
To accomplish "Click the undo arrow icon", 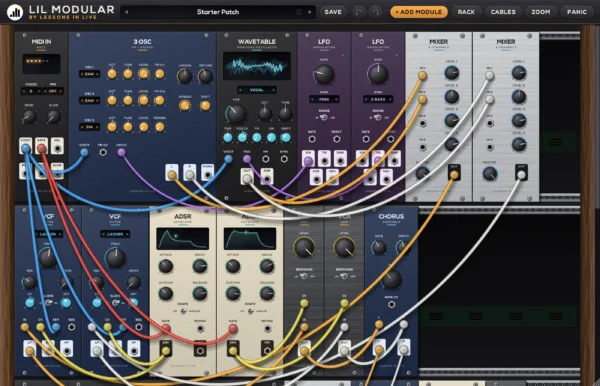I will [359, 12].
